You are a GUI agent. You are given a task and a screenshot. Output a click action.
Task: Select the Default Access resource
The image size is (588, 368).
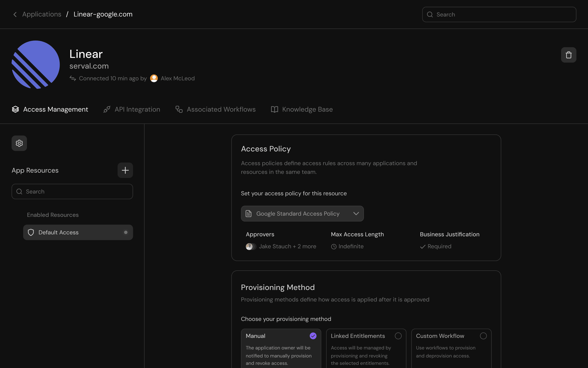78,232
